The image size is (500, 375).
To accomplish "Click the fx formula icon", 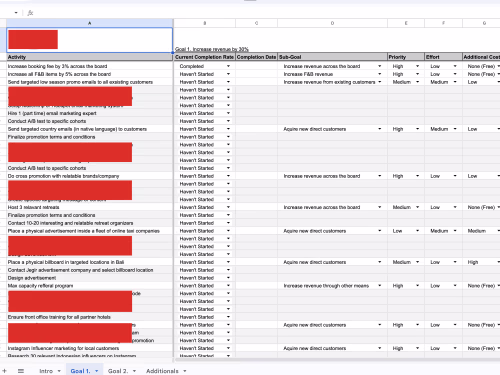I will [x=30, y=13].
